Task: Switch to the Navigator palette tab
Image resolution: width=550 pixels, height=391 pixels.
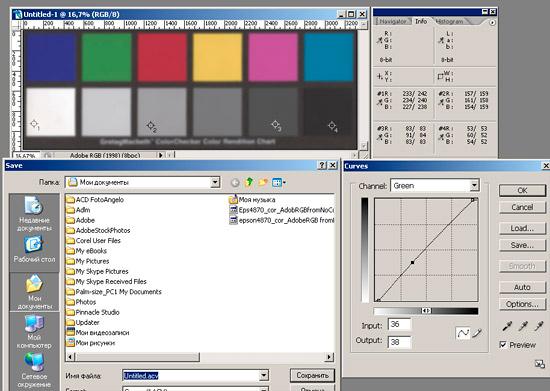Action: point(393,21)
